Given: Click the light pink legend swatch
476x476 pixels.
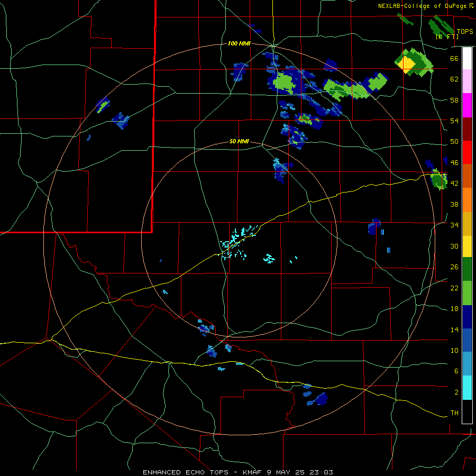Looking at the screenshot, I should (467, 81).
